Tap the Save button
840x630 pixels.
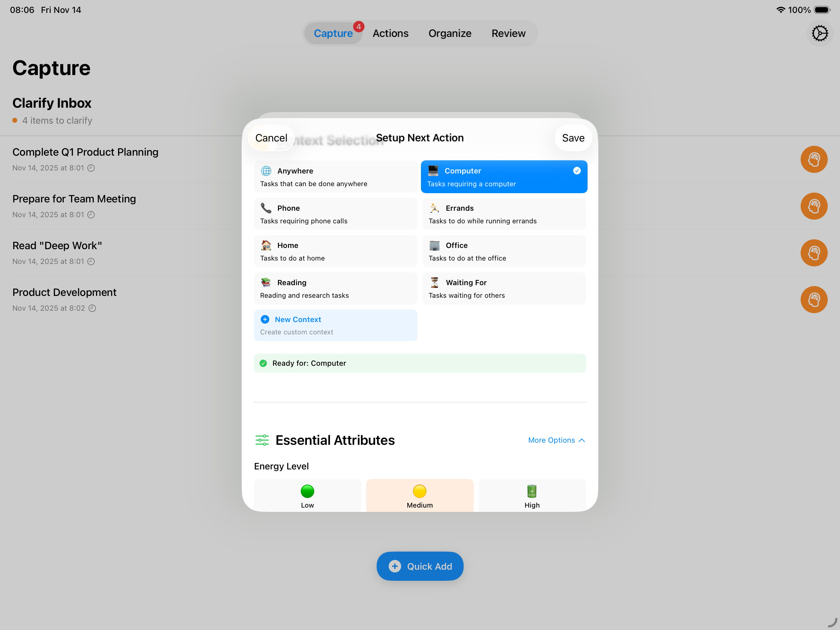click(x=573, y=138)
